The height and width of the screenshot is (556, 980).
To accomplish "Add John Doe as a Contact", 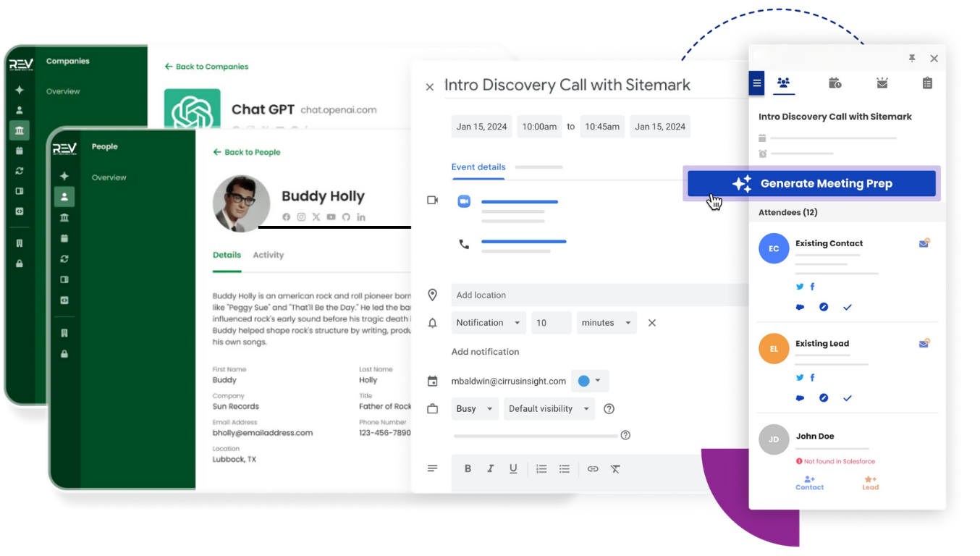I will pos(810,483).
